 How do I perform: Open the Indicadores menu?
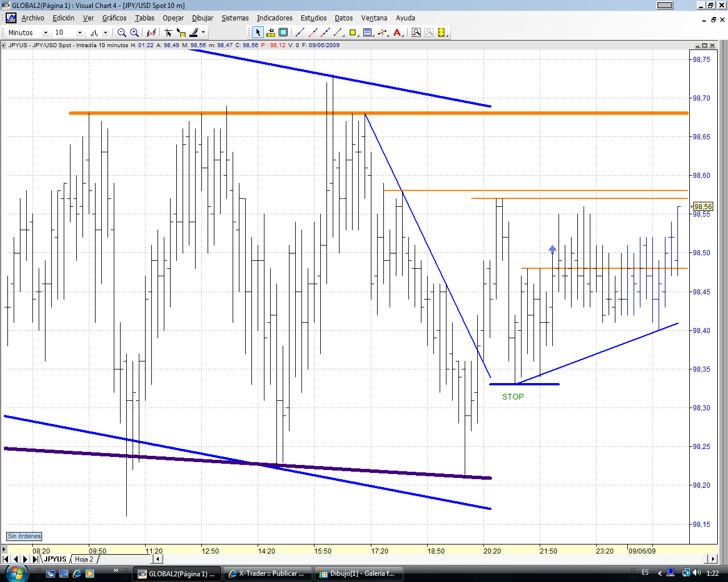(275, 18)
